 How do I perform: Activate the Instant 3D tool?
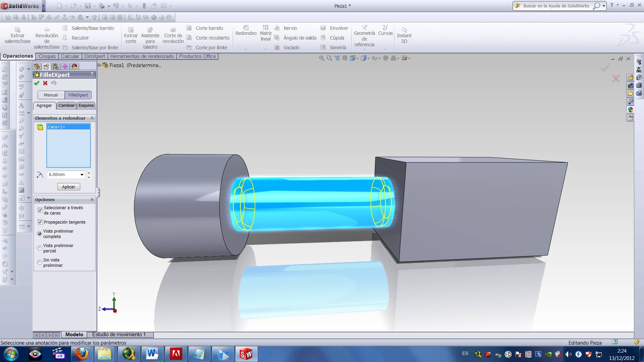tap(404, 36)
